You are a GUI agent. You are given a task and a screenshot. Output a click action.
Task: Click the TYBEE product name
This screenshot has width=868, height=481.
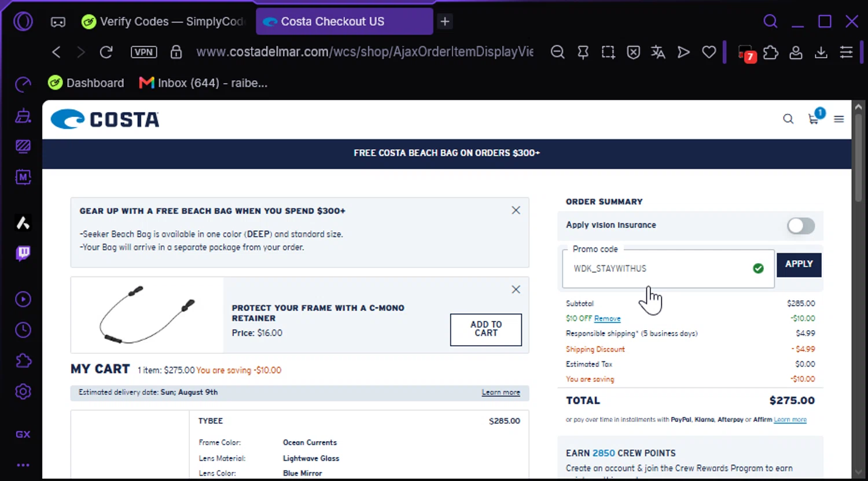pyautogui.click(x=211, y=421)
